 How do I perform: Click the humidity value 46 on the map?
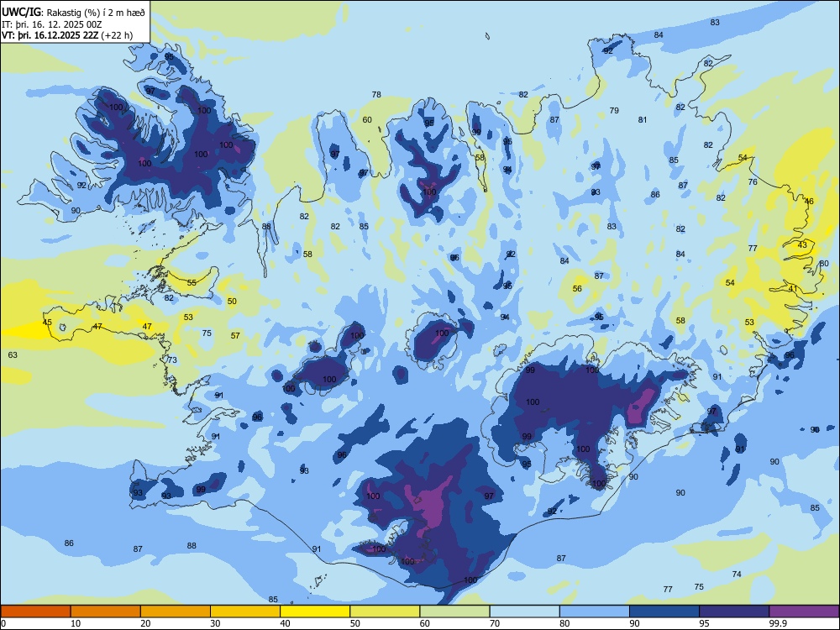(x=809, y=202)
